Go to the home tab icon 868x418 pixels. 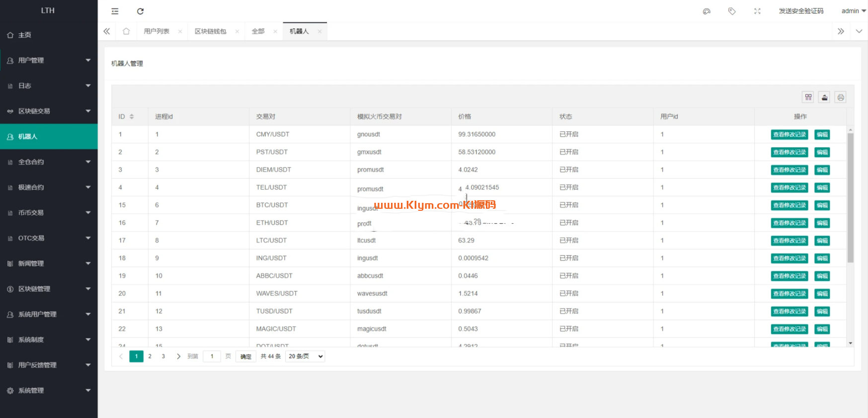[126, 31]
